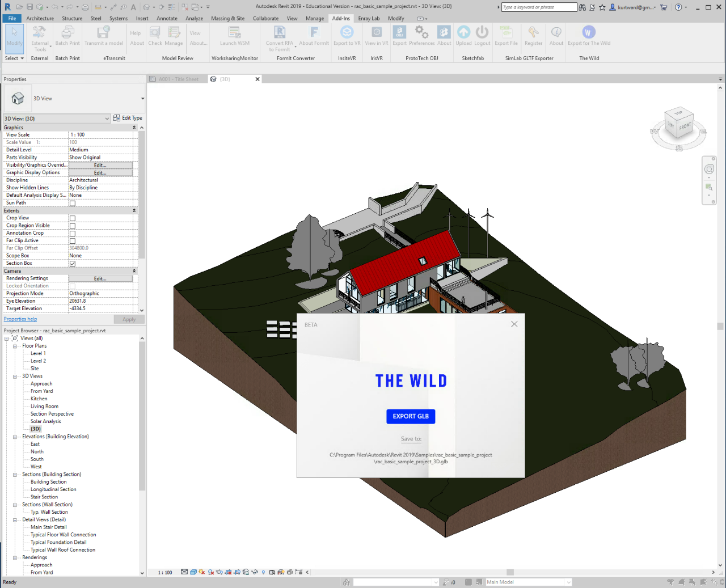Toggle the Annotation Crop checkbox
The image size is (726, 588).
coord(73,233)
